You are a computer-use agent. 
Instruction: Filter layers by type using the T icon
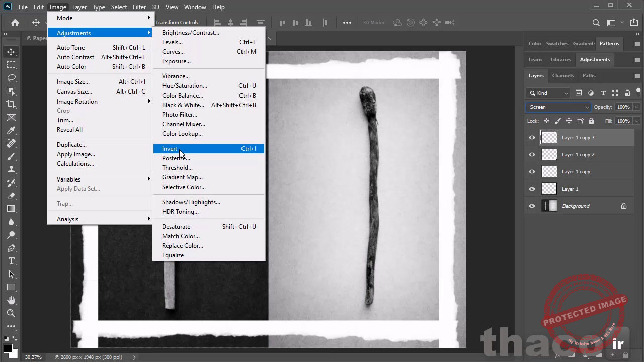(x=603, y=93)
